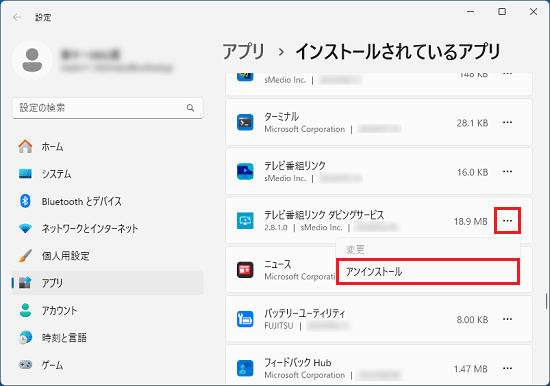This screenshot has height=386, width=550.
Task: Open ゲーム settings
Action: click(107, 365)
